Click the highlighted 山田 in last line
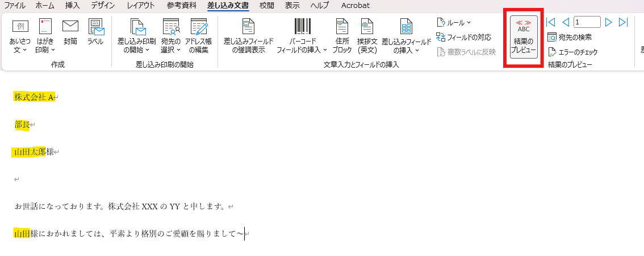This screenshot has height=256, width=644. [x=22, y=234]
